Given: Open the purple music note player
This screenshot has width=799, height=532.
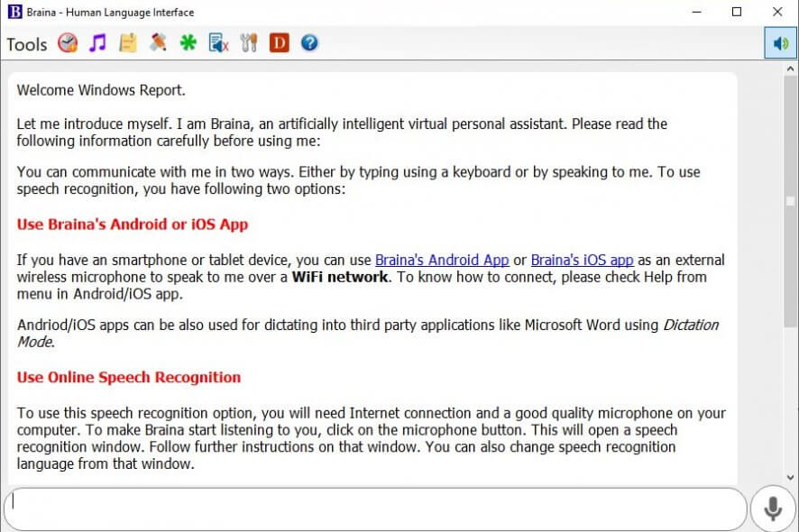Looking at the screenshot, I should click(97, 43).
